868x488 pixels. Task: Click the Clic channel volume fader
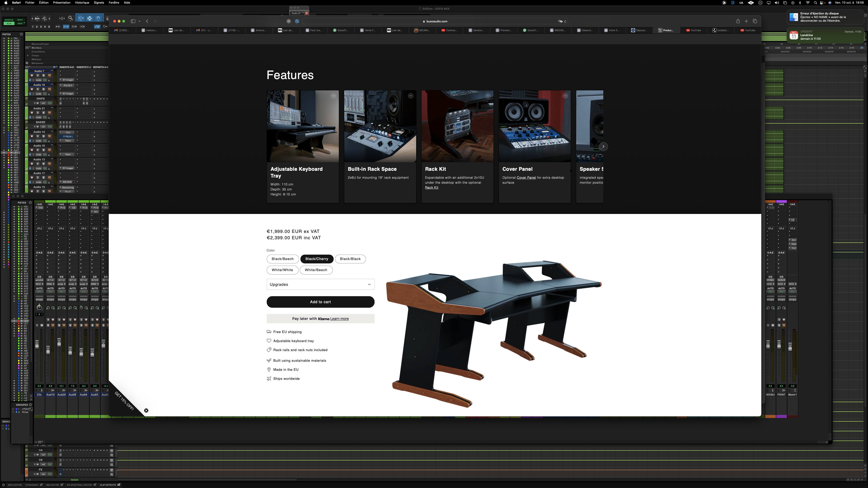point(37,344)
